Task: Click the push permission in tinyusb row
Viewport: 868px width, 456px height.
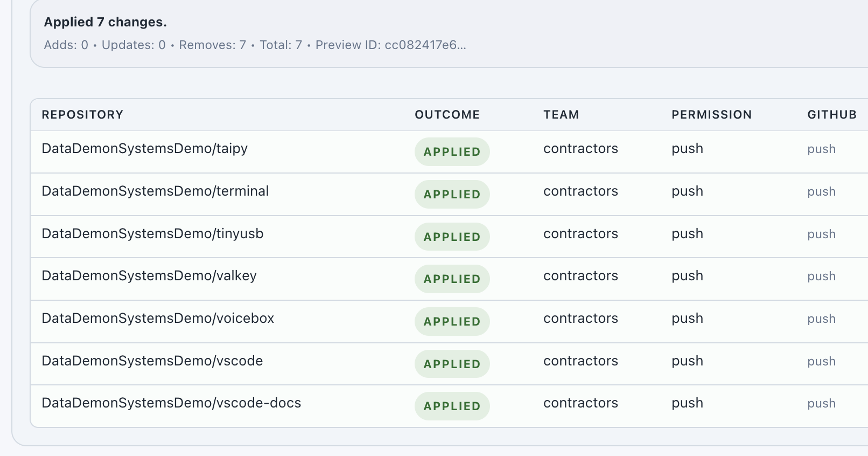Action: 687,234
